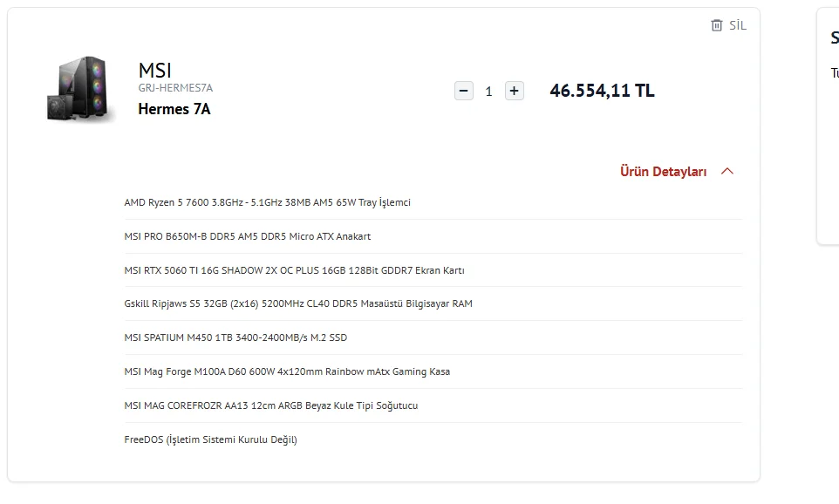The image size is (839, 504).
Task: Click the price 46.554,11 TL
Action: tap(602, 91)
